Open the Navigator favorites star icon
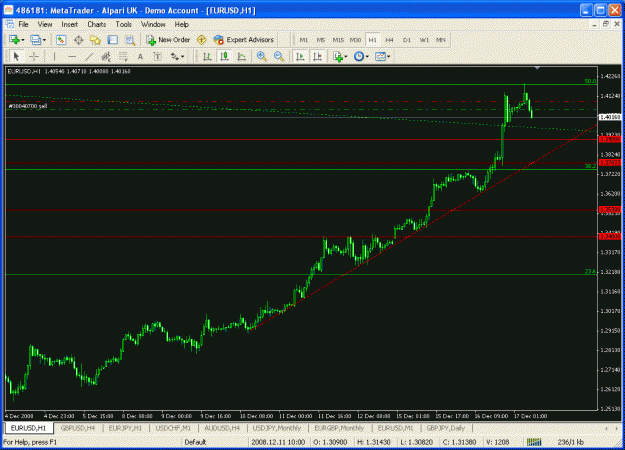The image size is (625, 450). tap(95, 39)
